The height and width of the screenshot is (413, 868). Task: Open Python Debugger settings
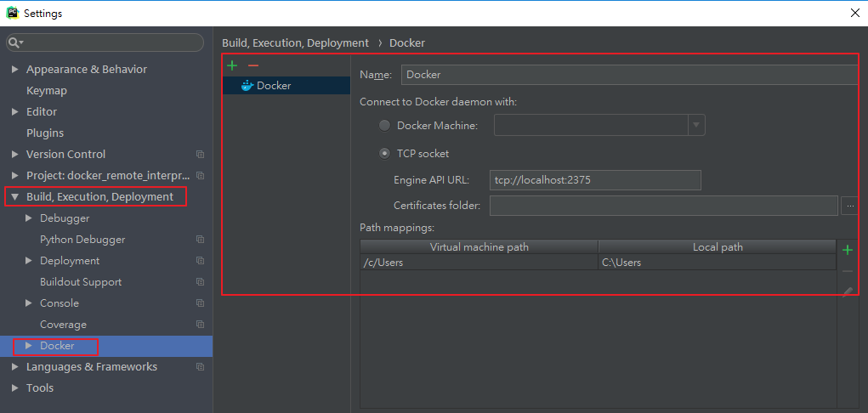(x=82, y=240)
